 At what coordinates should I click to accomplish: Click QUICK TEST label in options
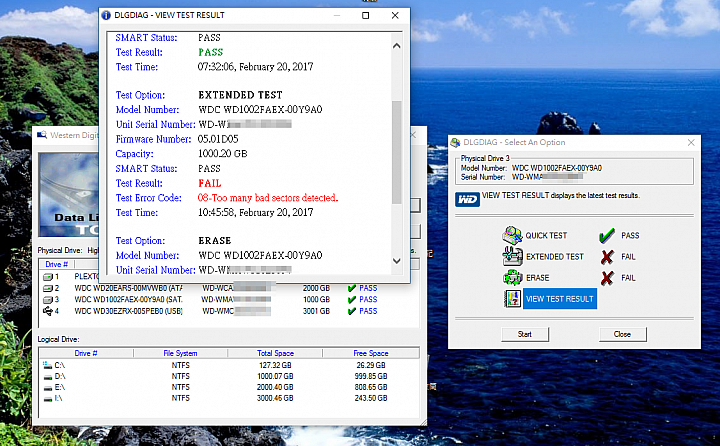coord(546,236)
